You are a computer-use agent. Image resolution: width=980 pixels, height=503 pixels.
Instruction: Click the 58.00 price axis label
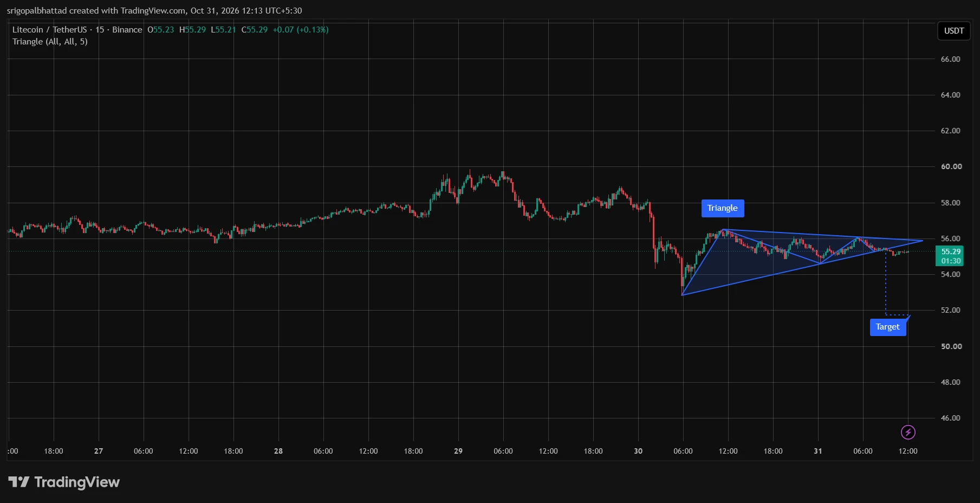click(950, 203)
